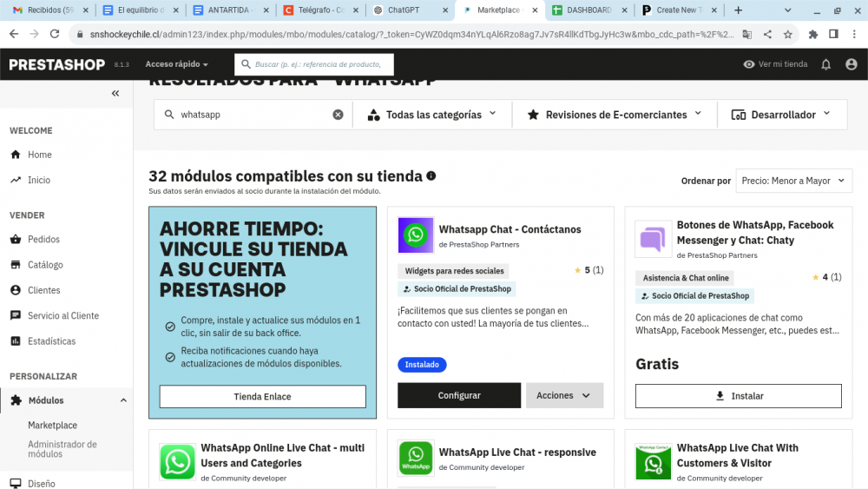Open Marketplace submenu item
This screenshot has height=489, width=868.
click(x=53, y=426)
